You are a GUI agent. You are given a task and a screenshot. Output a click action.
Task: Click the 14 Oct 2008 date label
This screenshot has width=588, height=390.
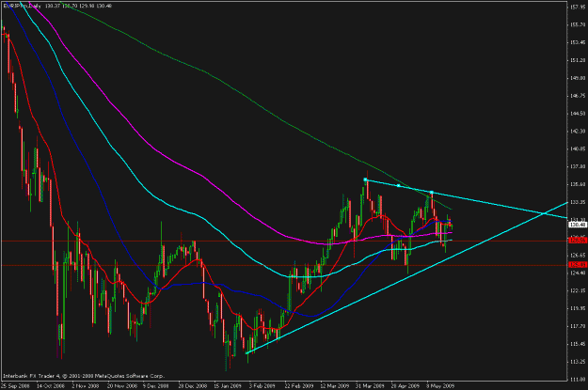pyautogui.click(x=51, y=385)
